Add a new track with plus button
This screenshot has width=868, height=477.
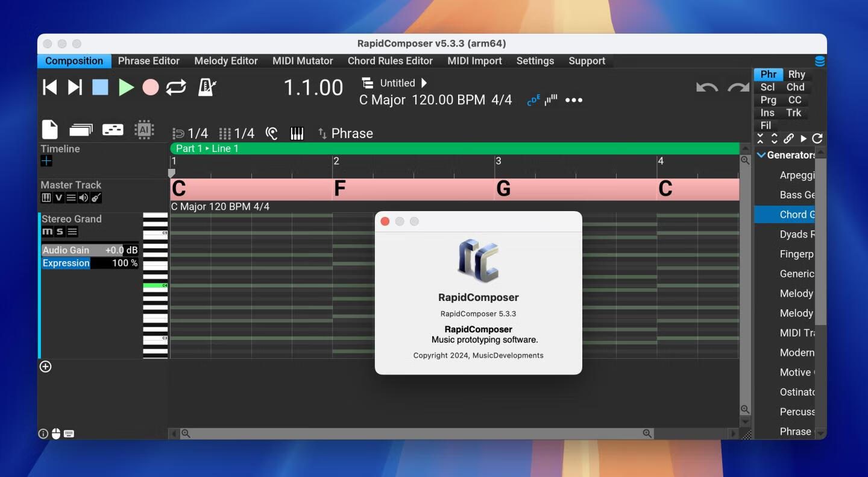click(45, 367)
